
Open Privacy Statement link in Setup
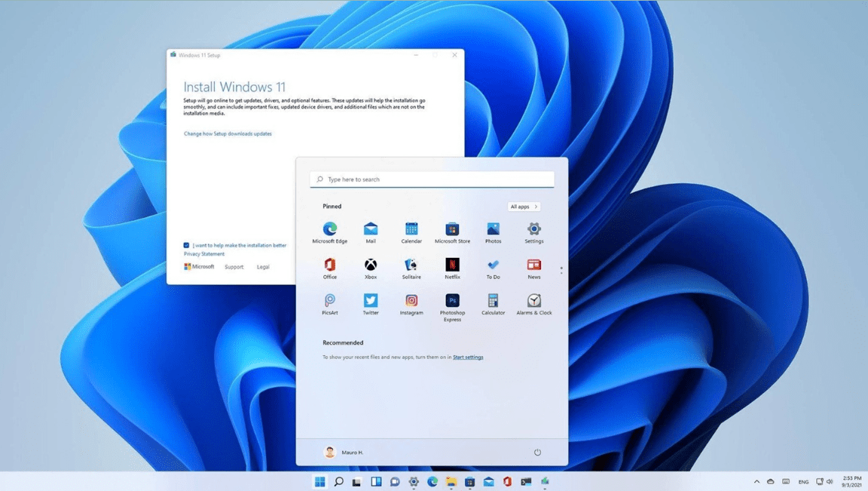204,254
